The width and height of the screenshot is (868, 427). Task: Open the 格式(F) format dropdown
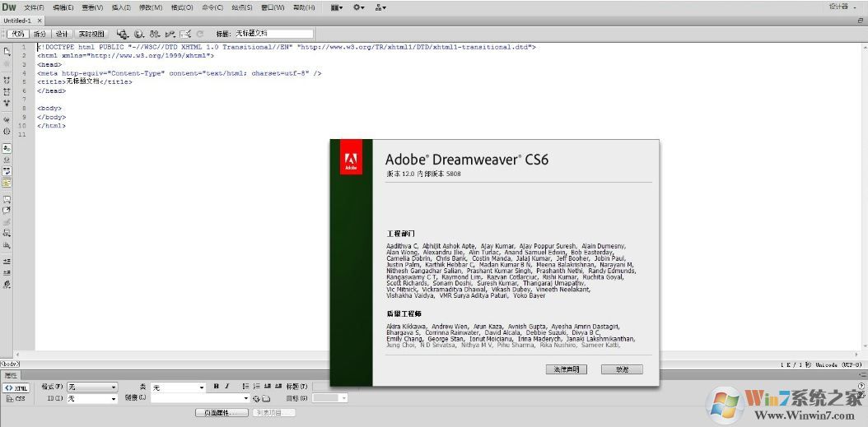92,388
